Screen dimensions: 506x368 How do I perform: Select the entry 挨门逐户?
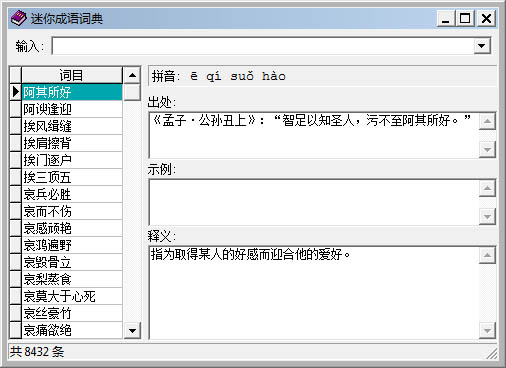(x=72, y=160)
